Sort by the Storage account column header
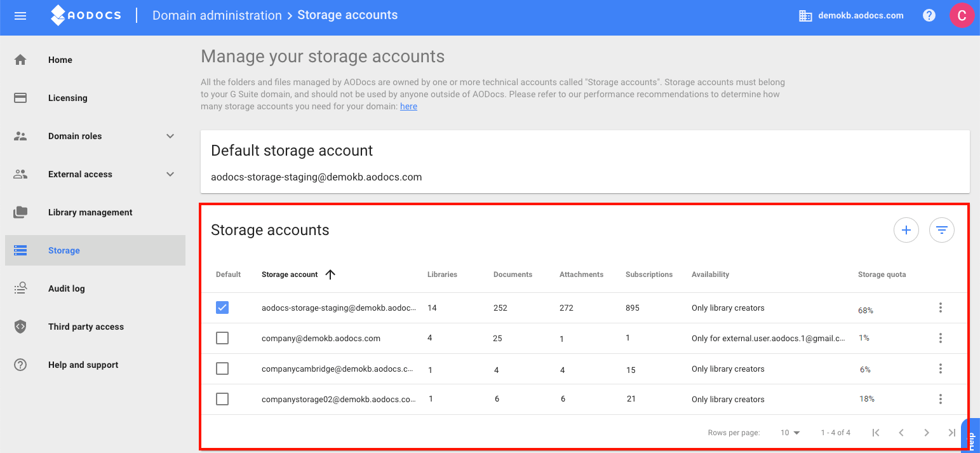Image resolution: width=980 pixels, height=453 pixels. (x=289, y=274)
